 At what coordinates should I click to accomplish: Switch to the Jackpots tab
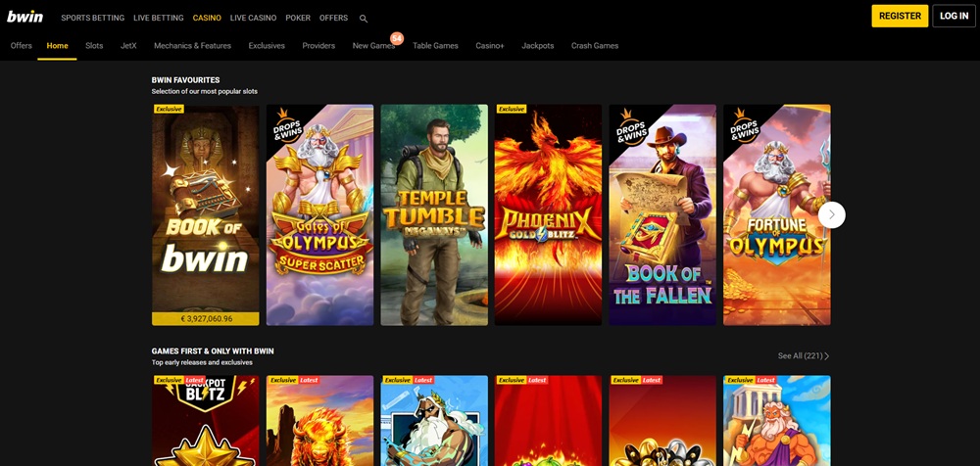538,46
